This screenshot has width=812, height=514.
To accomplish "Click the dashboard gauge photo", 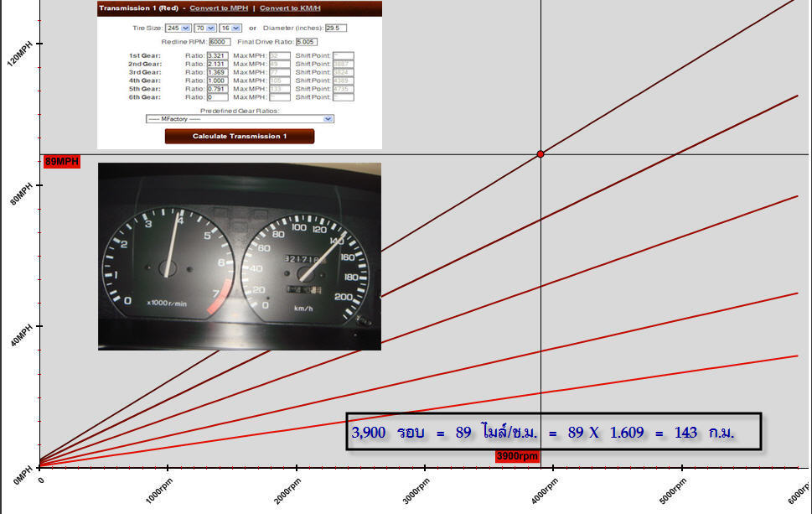I will click(240, 256).
